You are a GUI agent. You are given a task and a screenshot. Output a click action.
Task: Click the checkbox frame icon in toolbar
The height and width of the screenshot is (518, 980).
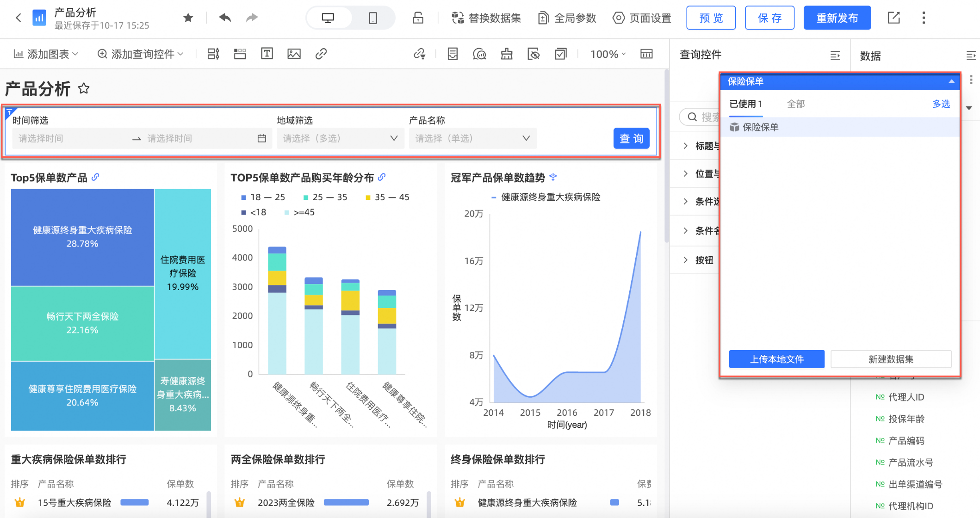click(x=560, y=54)
